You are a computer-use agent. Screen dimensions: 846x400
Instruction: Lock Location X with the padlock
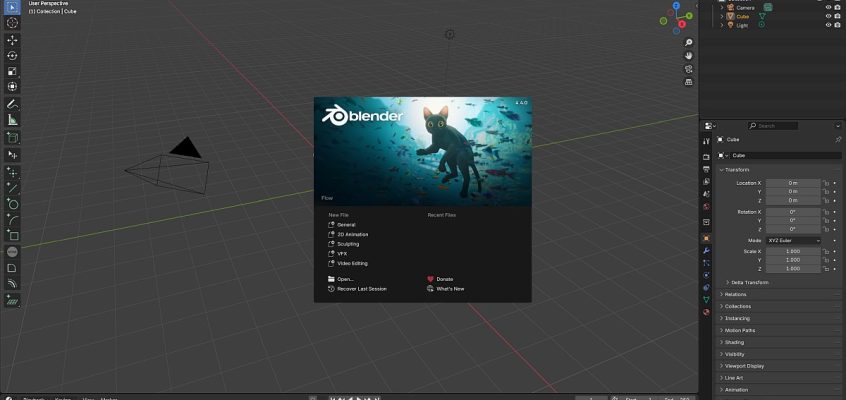[x=825, y=184]
